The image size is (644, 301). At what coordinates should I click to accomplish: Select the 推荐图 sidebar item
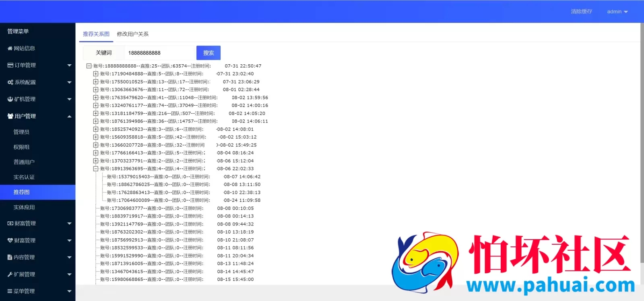(38, 192)
